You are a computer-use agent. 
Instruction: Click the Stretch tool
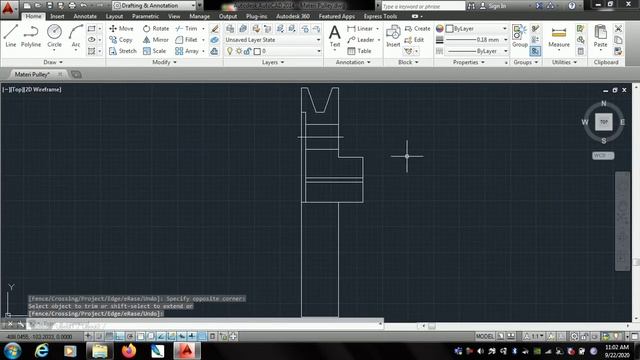click(123, 51)
